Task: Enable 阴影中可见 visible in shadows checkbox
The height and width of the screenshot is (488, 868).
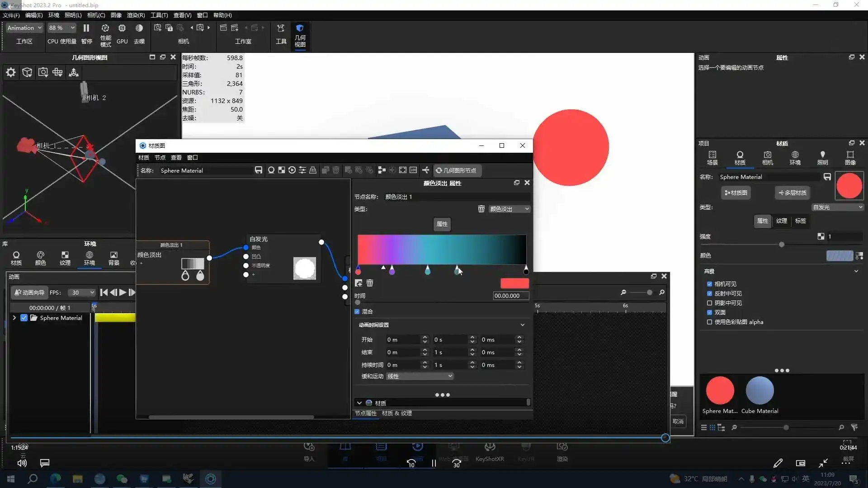Action: pyautogui.click(x=709, y=303)
